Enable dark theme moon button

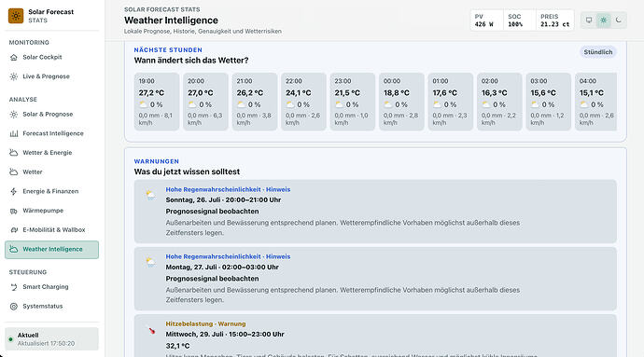coord(618,21)
